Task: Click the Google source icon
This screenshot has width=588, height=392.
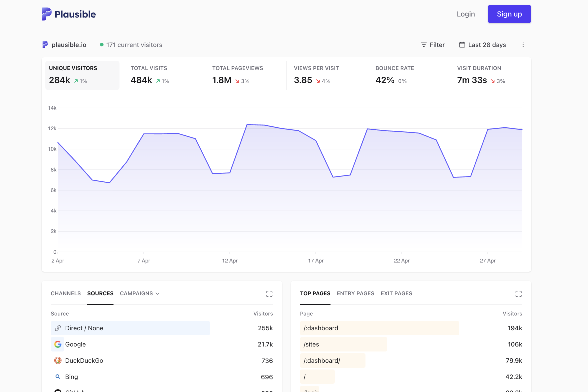Action: point(58,344)
